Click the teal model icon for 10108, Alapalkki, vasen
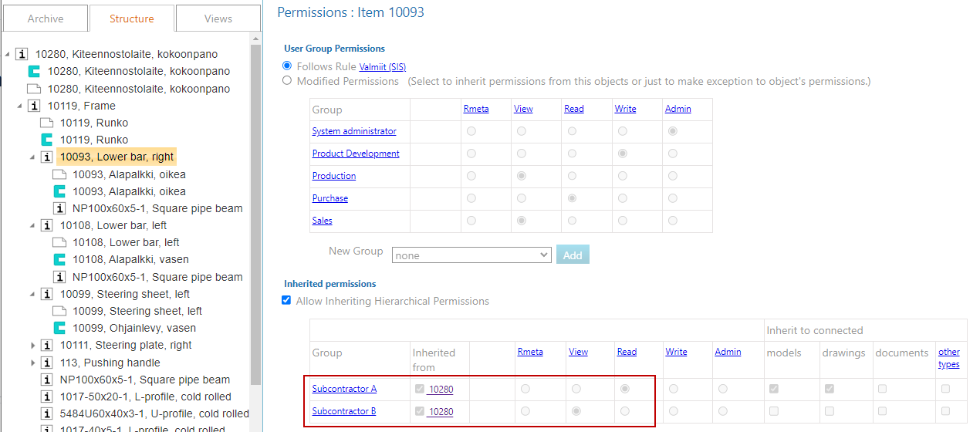Image resolution: width=980 pixels, height=432 pixels. [59, 259]
